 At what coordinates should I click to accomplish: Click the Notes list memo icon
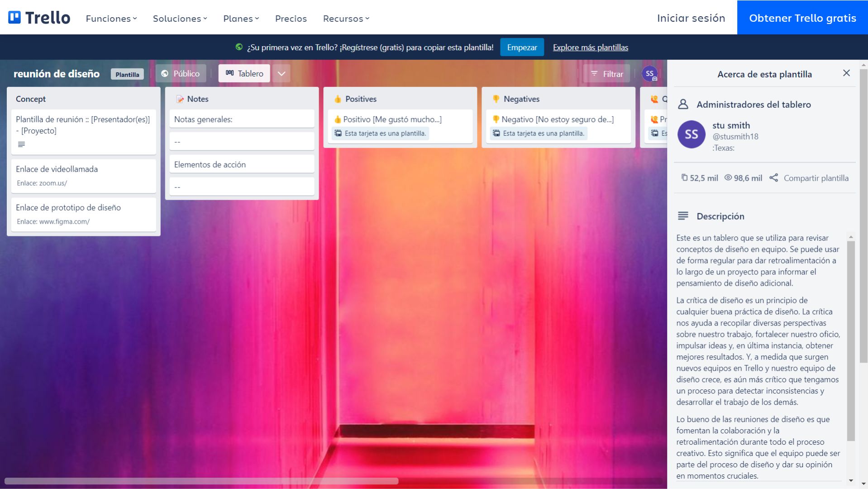point(180,99)
